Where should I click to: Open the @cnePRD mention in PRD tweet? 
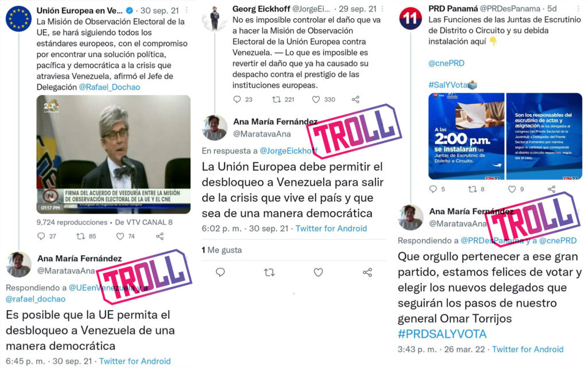pyautogui.click(x=446, y=63)
